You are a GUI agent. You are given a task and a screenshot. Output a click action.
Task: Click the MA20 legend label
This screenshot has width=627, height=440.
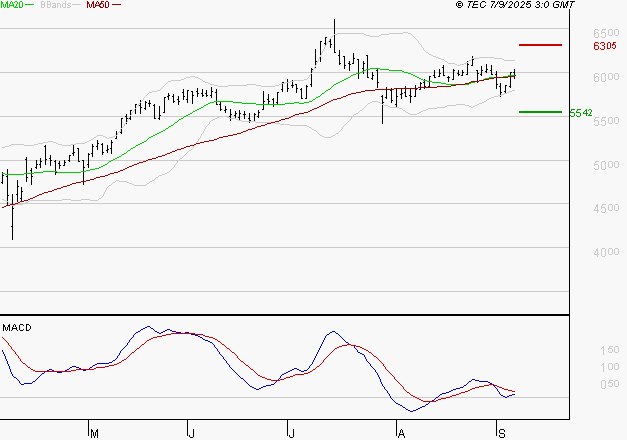point(13,5)
